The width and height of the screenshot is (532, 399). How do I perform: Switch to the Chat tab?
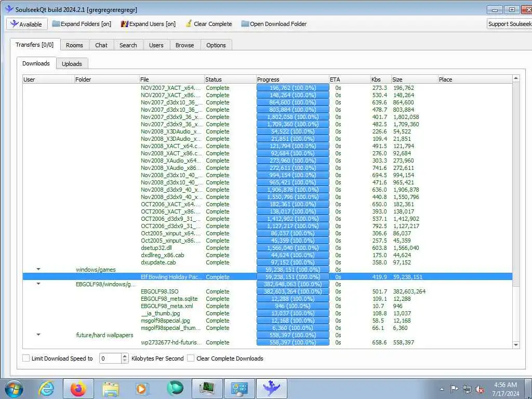click(101, 45)
